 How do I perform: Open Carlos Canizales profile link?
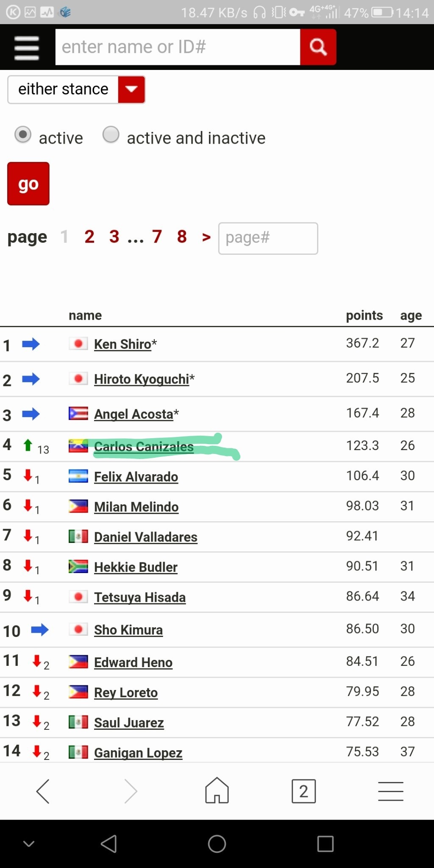coord(144,446)
